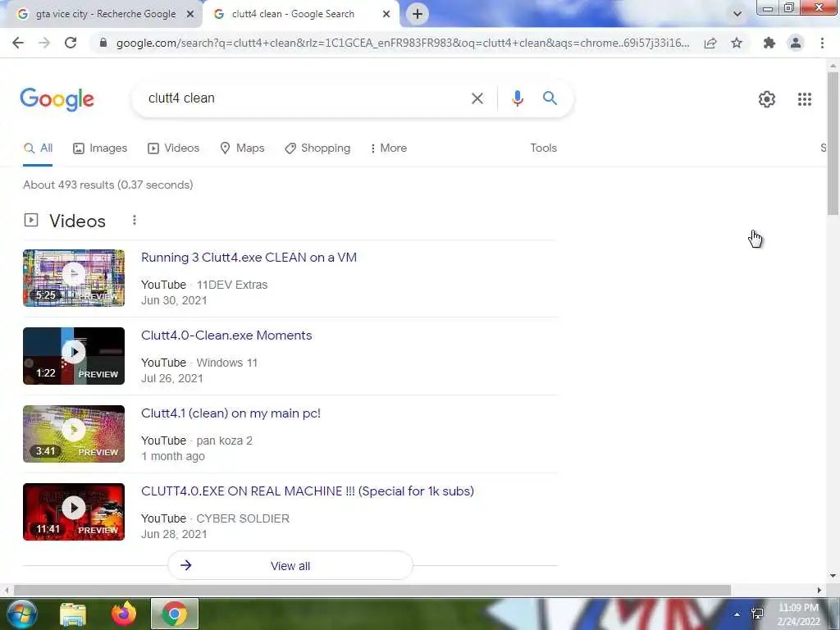Viewport: 840px width, 630px height.
Task: Open the Chrome profile avatar
Action: click(x=796, y=43)
